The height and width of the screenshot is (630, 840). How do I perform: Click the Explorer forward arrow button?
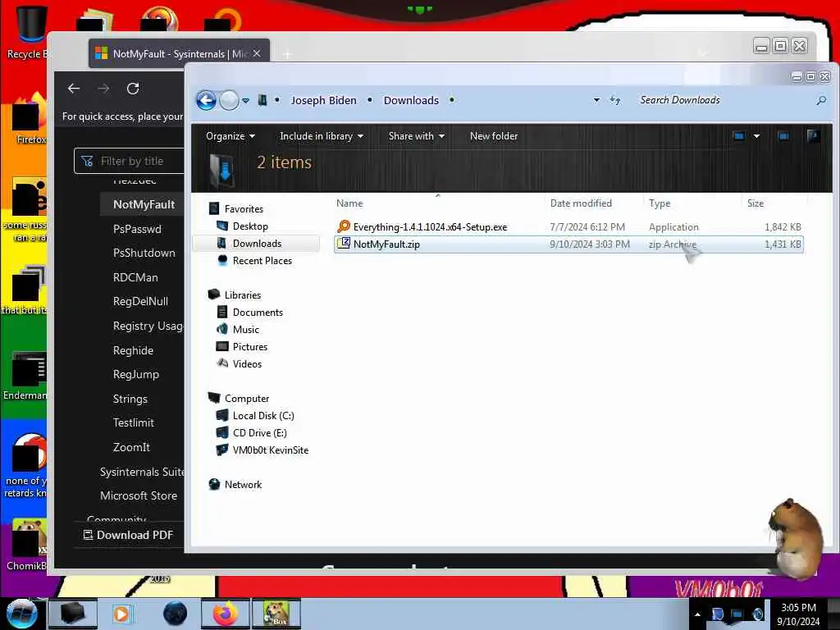pos(230,100)
